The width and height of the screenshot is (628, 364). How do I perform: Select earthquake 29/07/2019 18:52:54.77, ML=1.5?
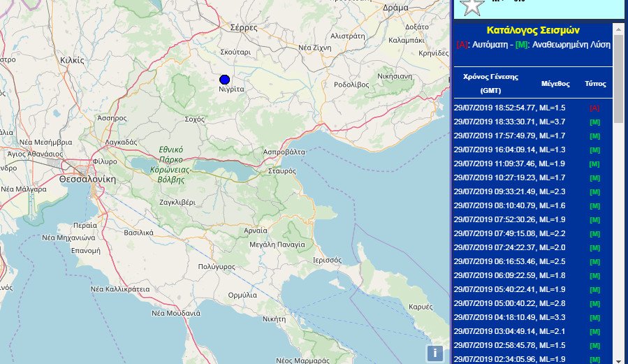[509, 108]
